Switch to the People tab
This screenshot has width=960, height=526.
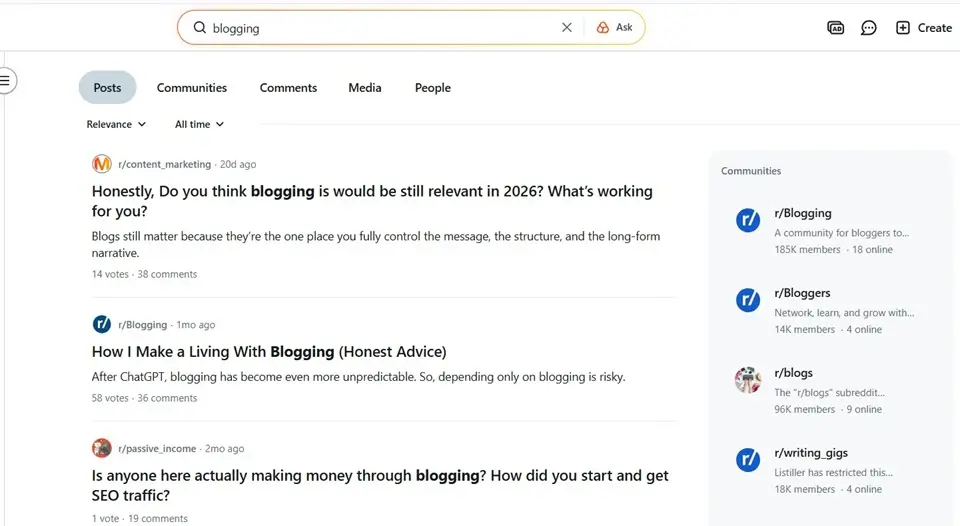[x=433, y=88]
